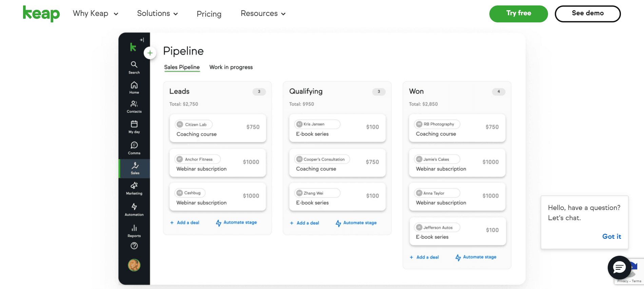The image size is (644, 289).
Task: Click Total: $950 text
Action: pyautogui.click(x=301, y=104)
